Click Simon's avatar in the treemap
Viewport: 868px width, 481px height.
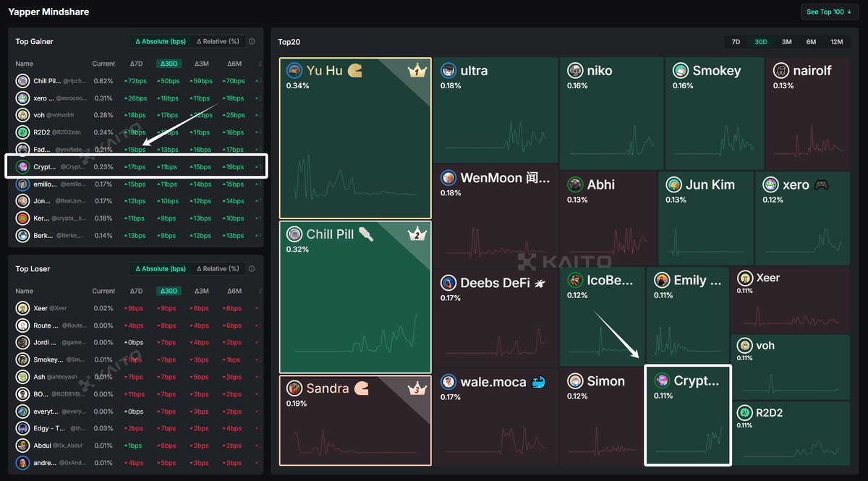click(575, 381)
